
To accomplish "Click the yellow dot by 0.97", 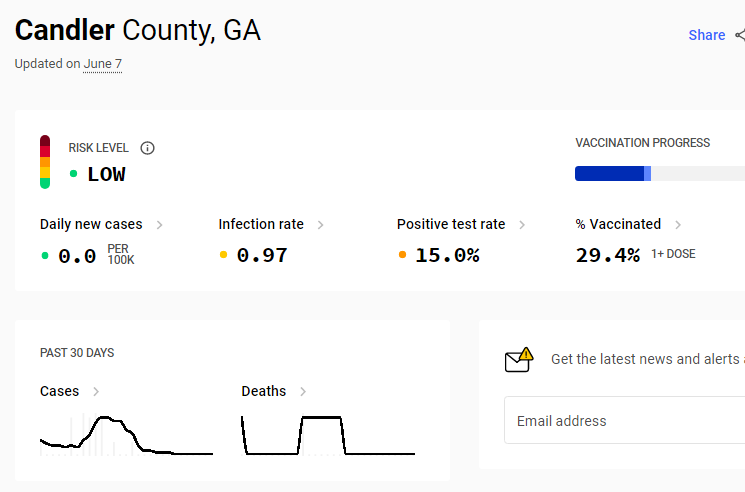I will 223,255.
